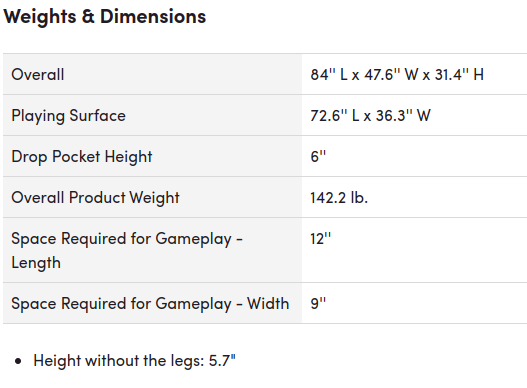Click the drop pocket value 6"
The height and width of the screenshot is (388, 527).
click(x=318, y=157)
